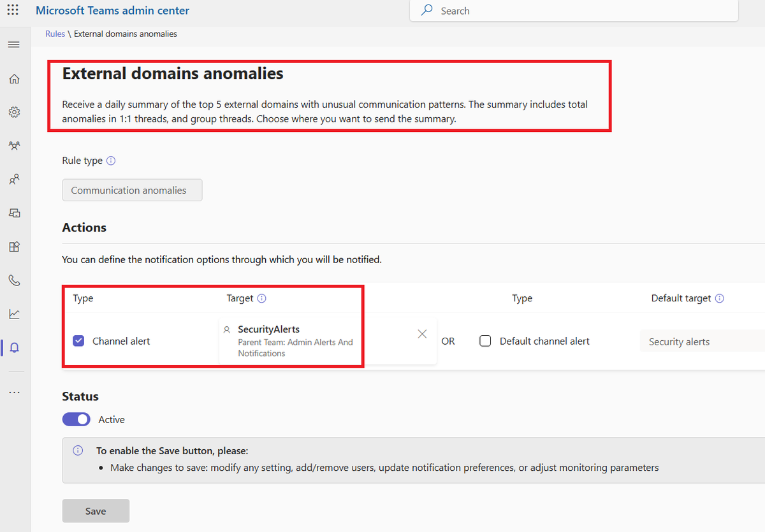Image resolution: width=765 pixels, height=532 pixels.
Task: Click the Target info icon
Action: tap(262, 298)
